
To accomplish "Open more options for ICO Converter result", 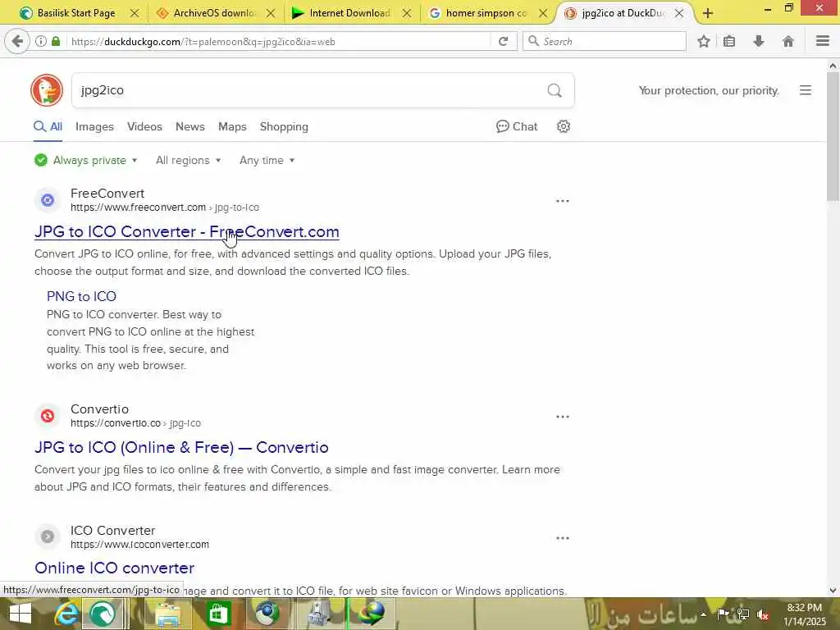I will pyautogui.click(x=563, y=538).
